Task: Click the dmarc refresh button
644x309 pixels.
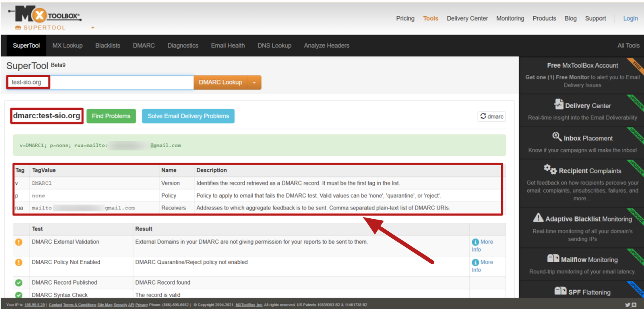Action: (x=492, y=116)
